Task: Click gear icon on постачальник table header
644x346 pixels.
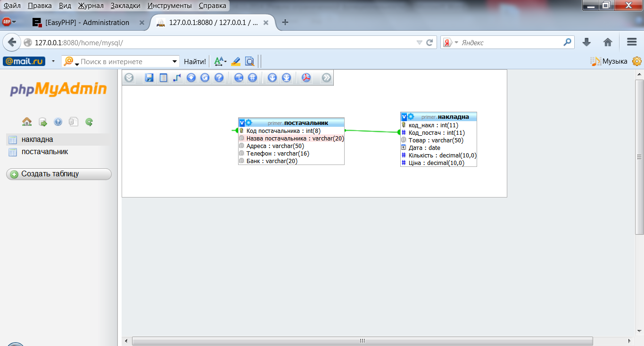Action: [x=248, y=123]
